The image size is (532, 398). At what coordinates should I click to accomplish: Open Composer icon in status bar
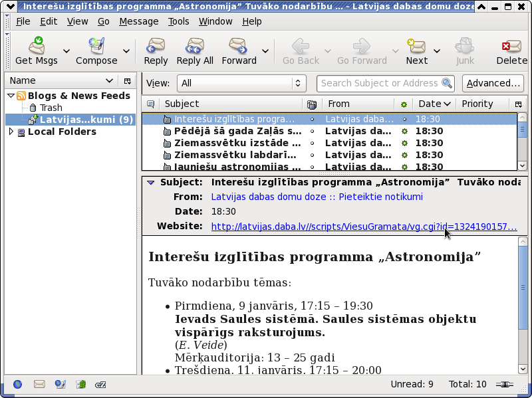60,384
